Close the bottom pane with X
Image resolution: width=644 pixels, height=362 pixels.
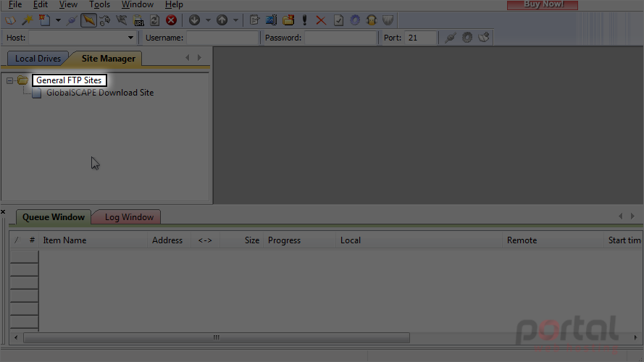pos(3,212)
